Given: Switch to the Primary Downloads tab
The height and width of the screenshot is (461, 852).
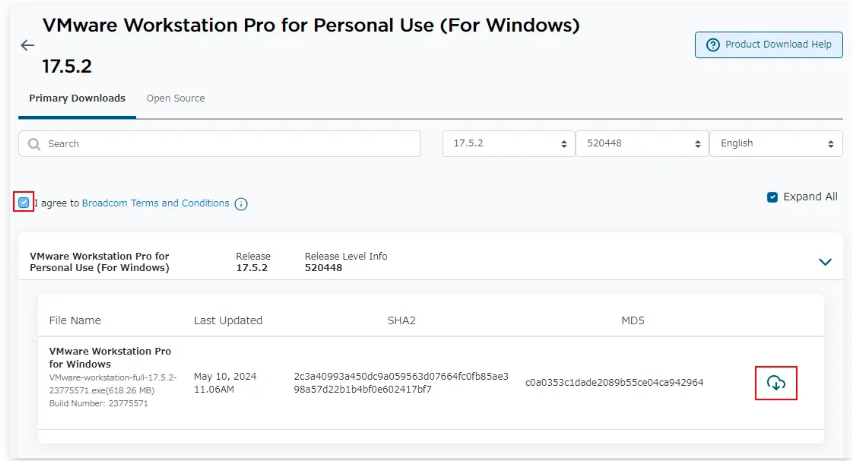Looking at the screenshot, I should tap(77, 98).
